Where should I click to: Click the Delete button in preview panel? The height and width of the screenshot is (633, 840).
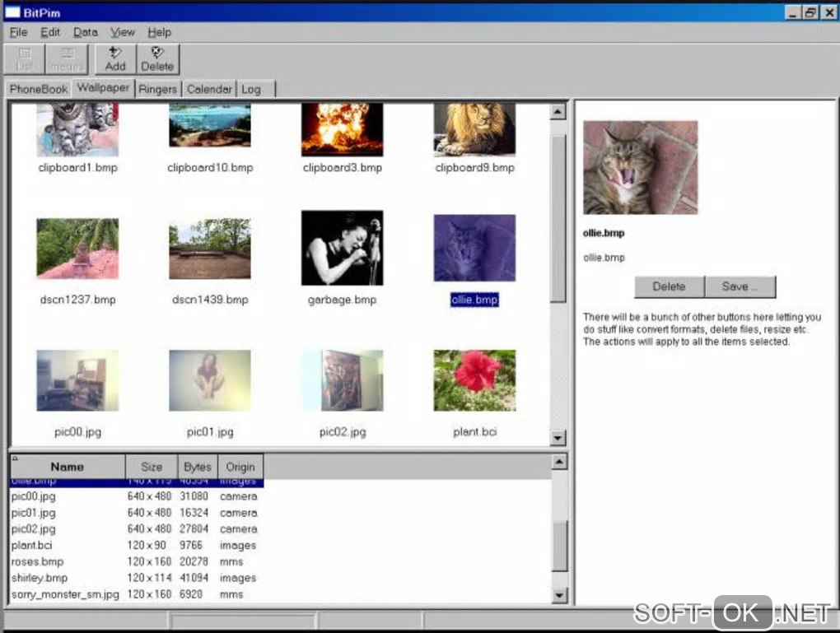(x=669, y=286)
